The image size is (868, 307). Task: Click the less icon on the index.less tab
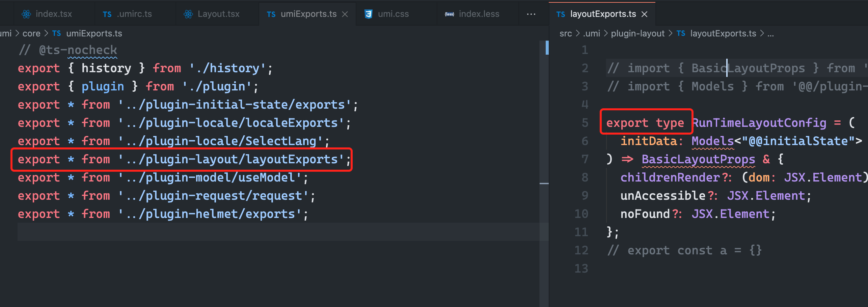[x=449, y=14]
